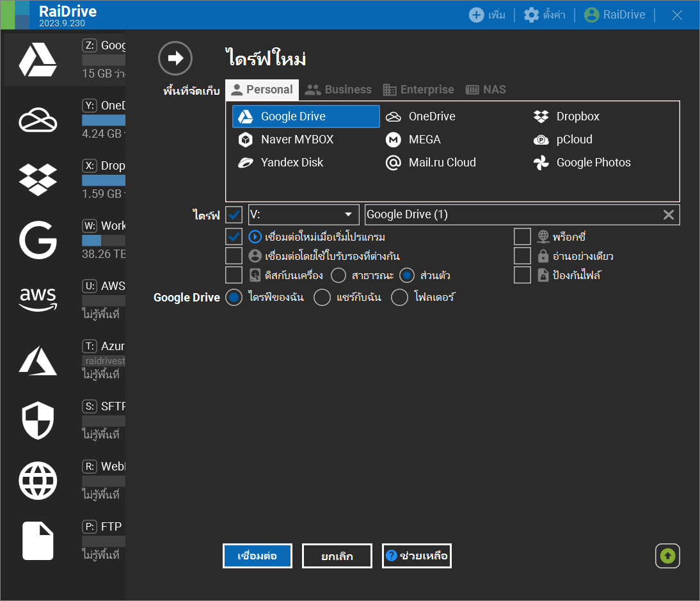
Task: Select the Google Drive Z: drive icon in sidebar
Action: 38,60
